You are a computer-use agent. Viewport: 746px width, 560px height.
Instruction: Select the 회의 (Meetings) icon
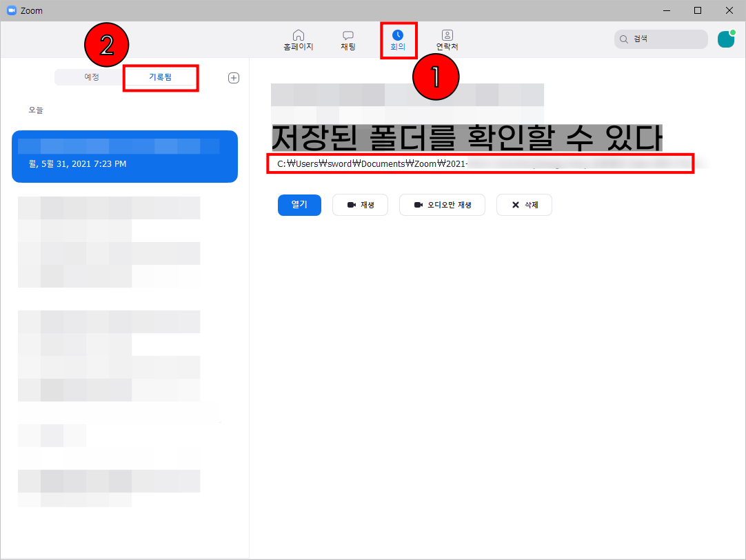(399, 39)
